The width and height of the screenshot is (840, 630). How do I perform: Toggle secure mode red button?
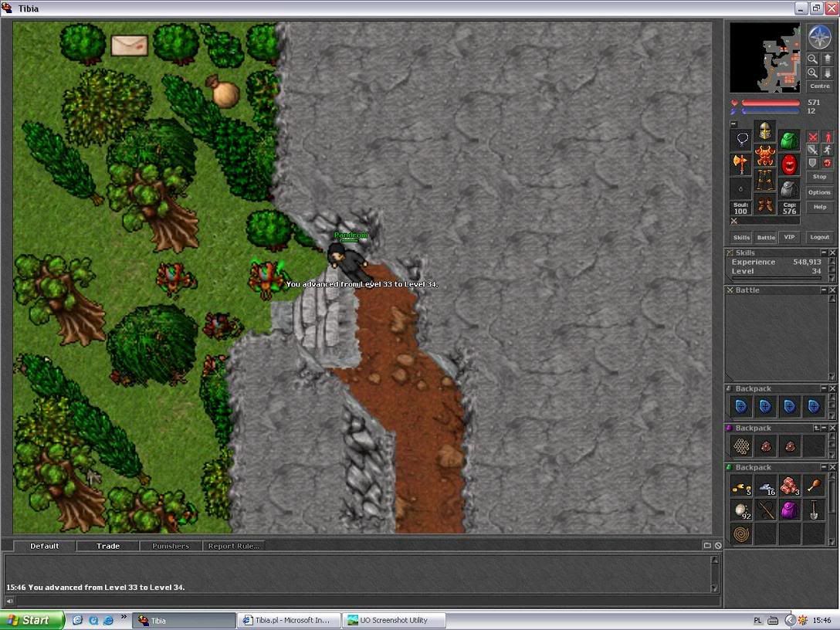point(827,164)
